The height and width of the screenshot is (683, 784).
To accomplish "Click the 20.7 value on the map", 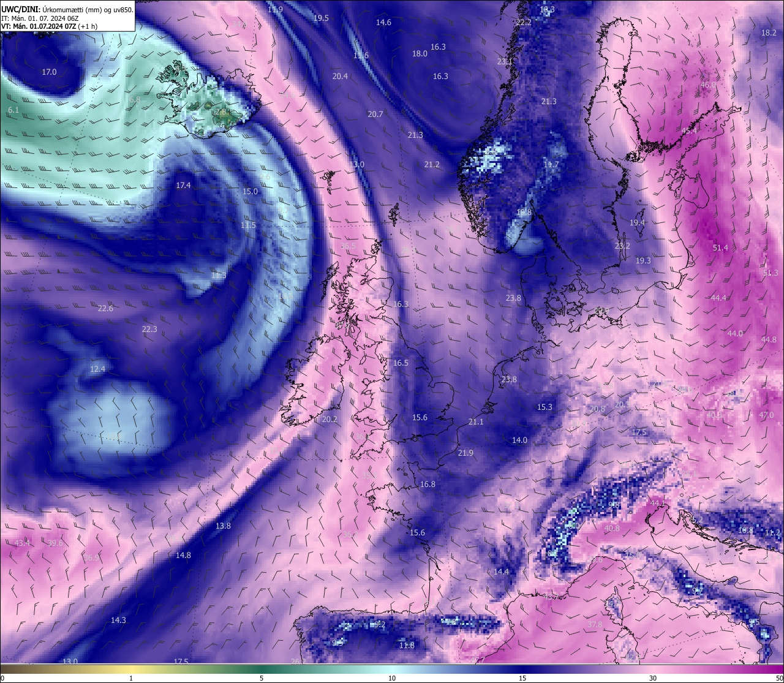I will [375, 115].
